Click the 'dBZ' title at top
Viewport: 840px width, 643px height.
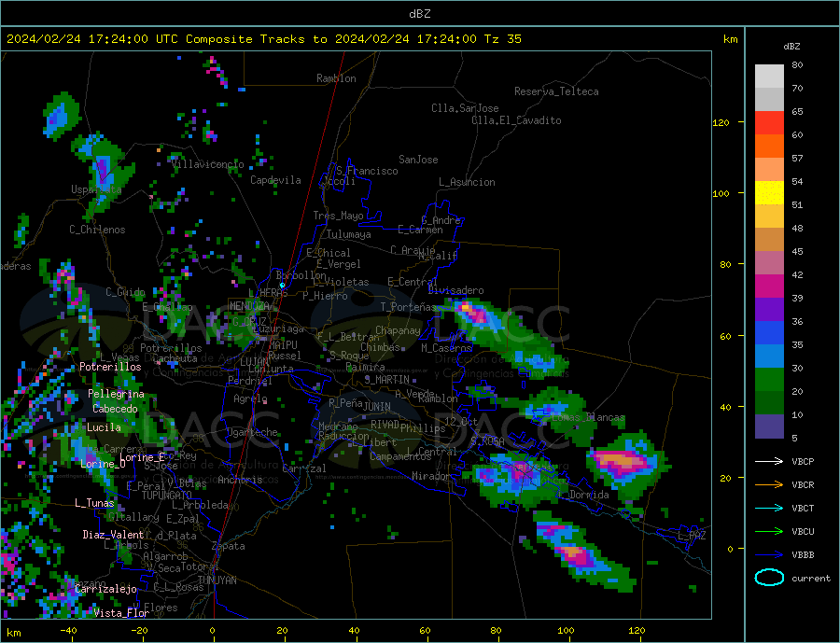coord(419,14)
